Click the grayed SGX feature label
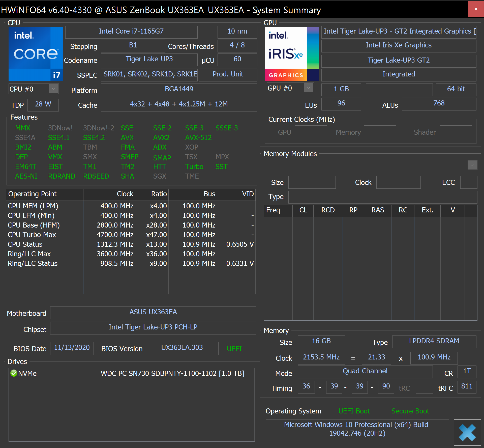This screenshot has width=484, height=448. (x=160, y=176)
